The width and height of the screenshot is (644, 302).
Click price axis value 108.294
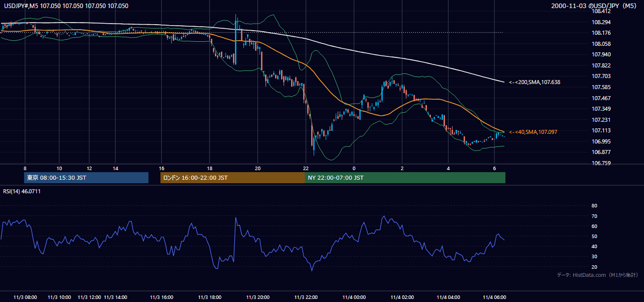pos(601,22)
